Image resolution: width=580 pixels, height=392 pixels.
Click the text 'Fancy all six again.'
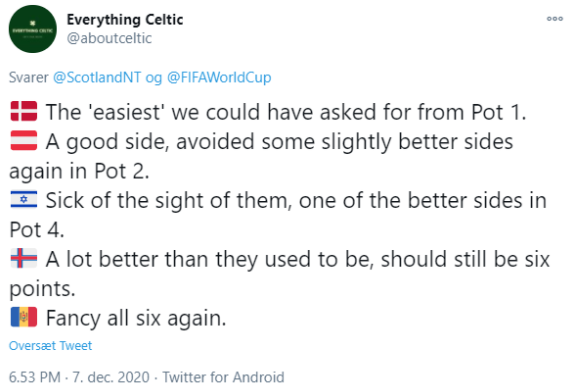pos(136,318)
